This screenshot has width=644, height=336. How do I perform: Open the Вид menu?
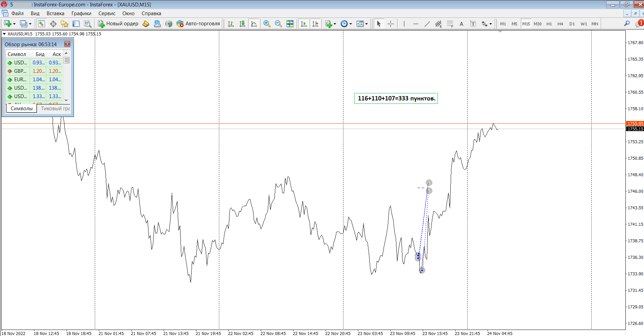[x=35, y=13]
